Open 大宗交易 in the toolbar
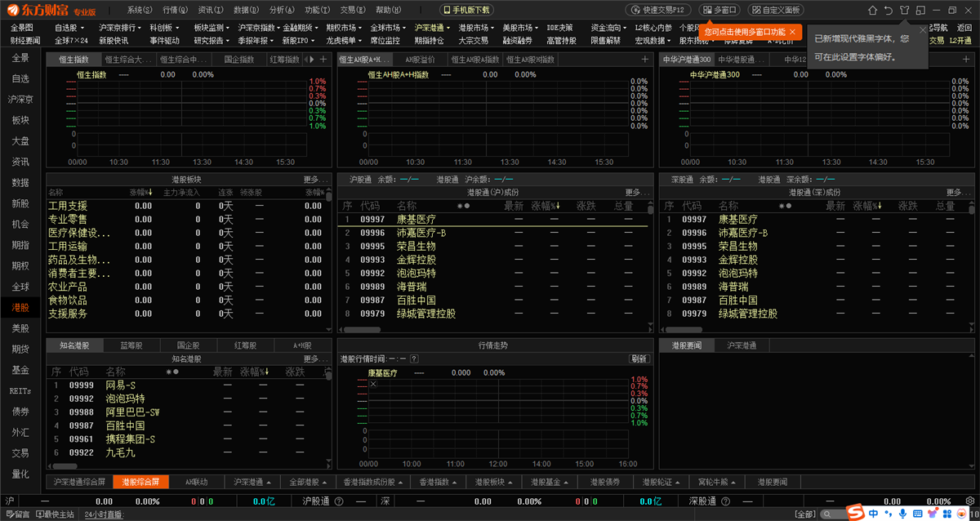The height and width of the screenshot is (521, 980). pyautogui.click(x=474, y=40)
